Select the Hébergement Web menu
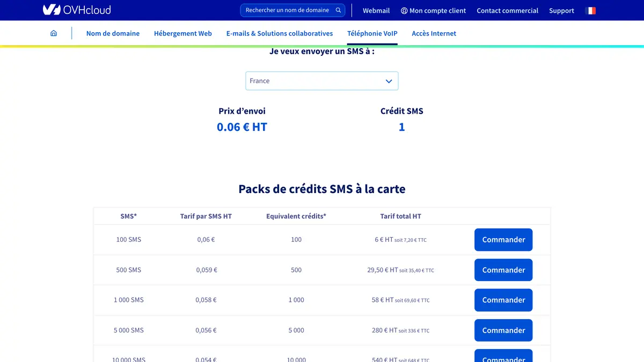The width and height of the screenshot is (644, 362). [183, 33]
